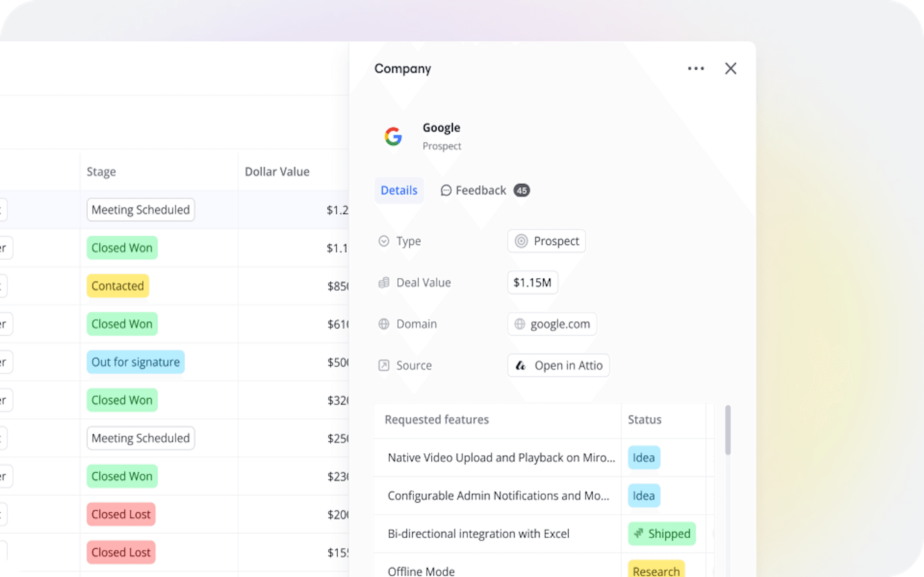Click the Google logo icon
Viewport: 924px width, 577px height.
pos(393,136)
